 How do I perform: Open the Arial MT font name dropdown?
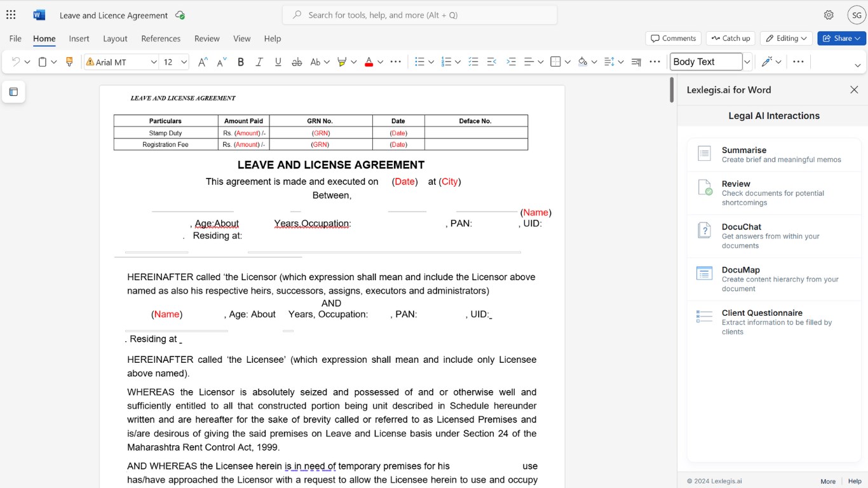coord(154,62)
